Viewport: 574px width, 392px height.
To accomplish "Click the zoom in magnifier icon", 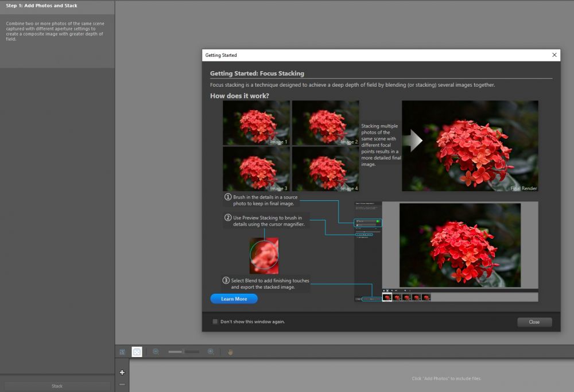I will click(x=211, y=352).
